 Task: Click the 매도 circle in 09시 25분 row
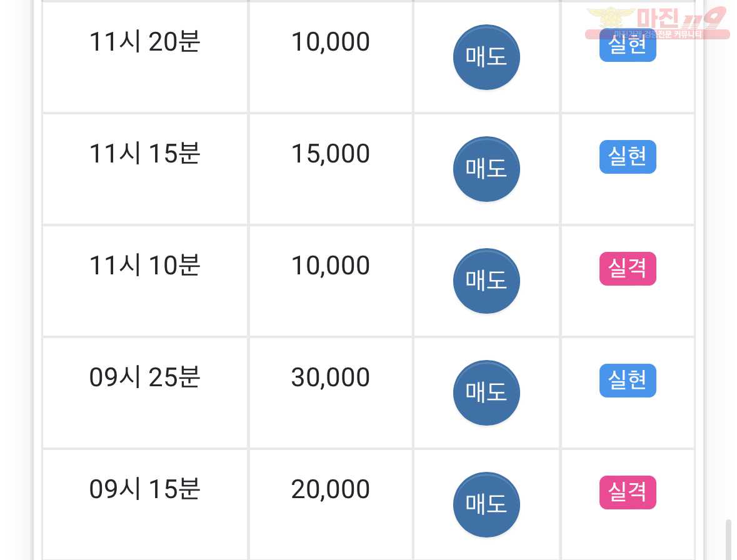pyautogui.click(x=486, y=392)
